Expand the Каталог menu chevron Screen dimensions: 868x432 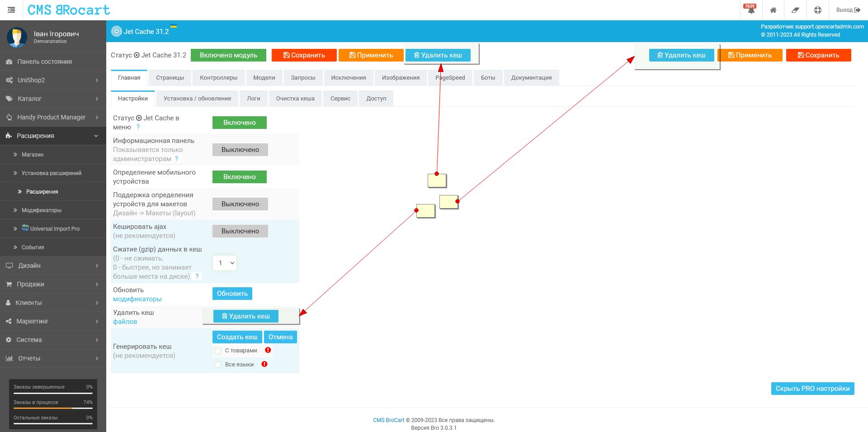(x=97, y=99)
